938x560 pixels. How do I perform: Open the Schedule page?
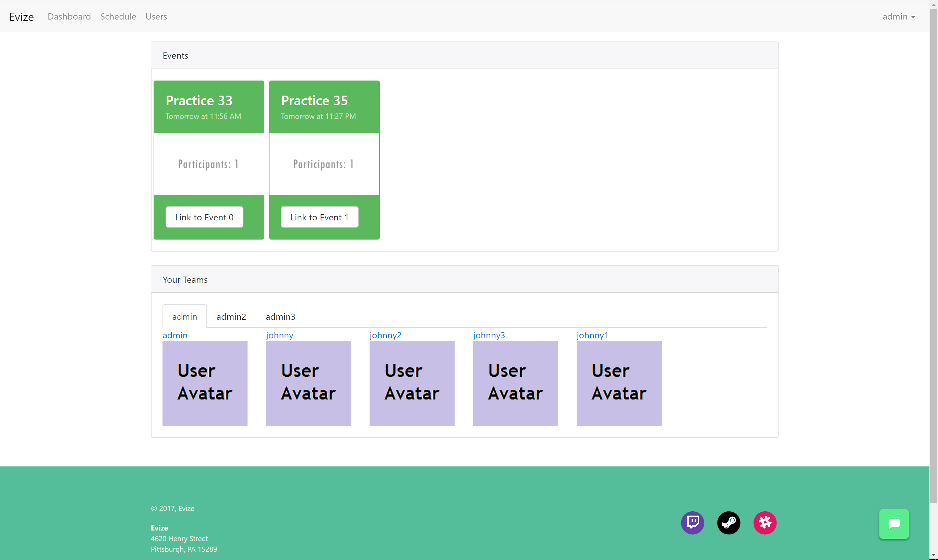tap(118, 16)
